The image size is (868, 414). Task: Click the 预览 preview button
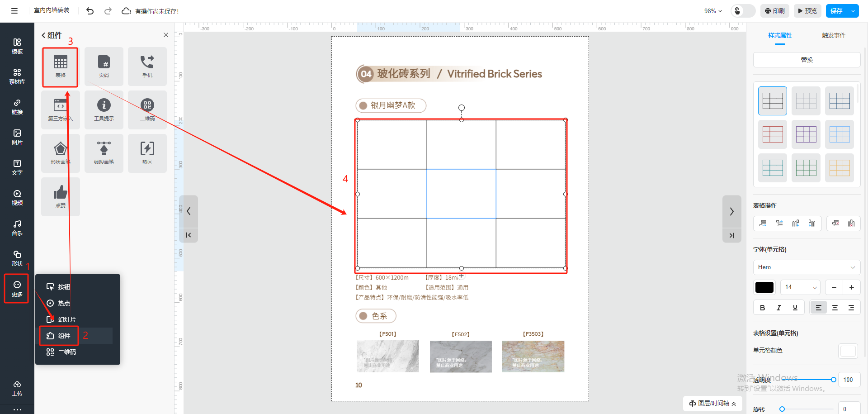tap(807, 11)
